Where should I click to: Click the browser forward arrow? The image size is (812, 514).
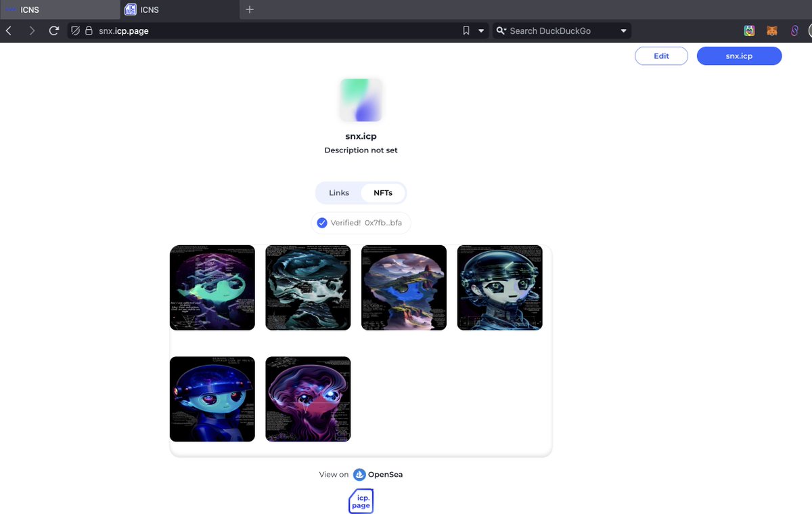[x=32, y=30]
